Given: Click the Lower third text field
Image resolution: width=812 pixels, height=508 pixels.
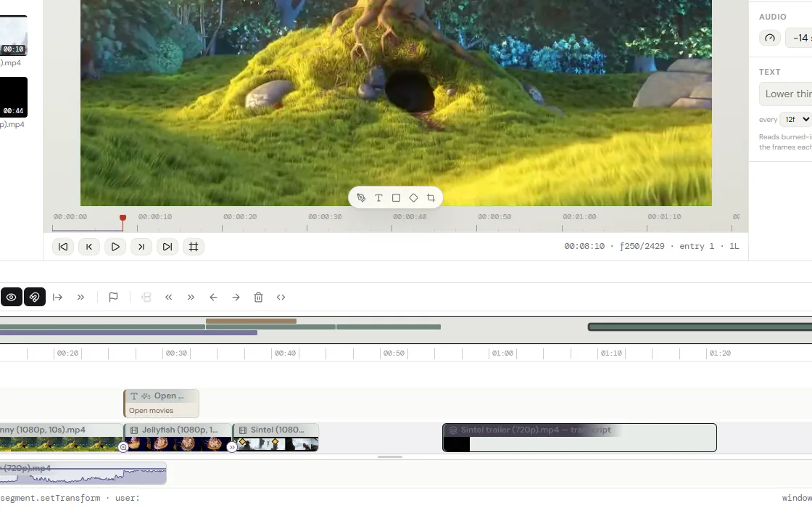Looking at the screenshot, I should coord(786,94).
